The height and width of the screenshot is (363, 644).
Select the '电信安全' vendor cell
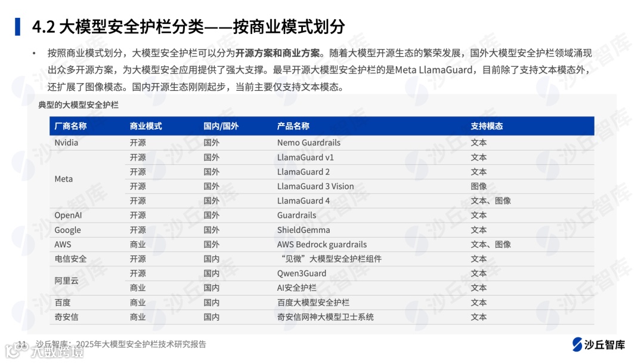(70, 259)
